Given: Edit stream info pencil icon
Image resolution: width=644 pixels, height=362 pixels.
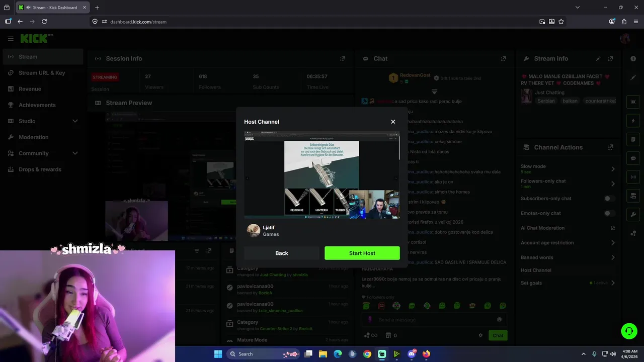Looking at the screenshot, I should (598, 58).
